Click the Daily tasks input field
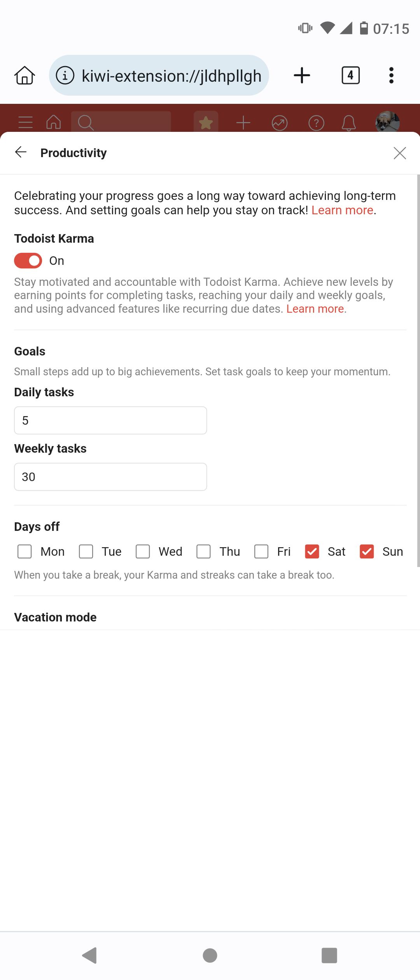 [110, 420]
